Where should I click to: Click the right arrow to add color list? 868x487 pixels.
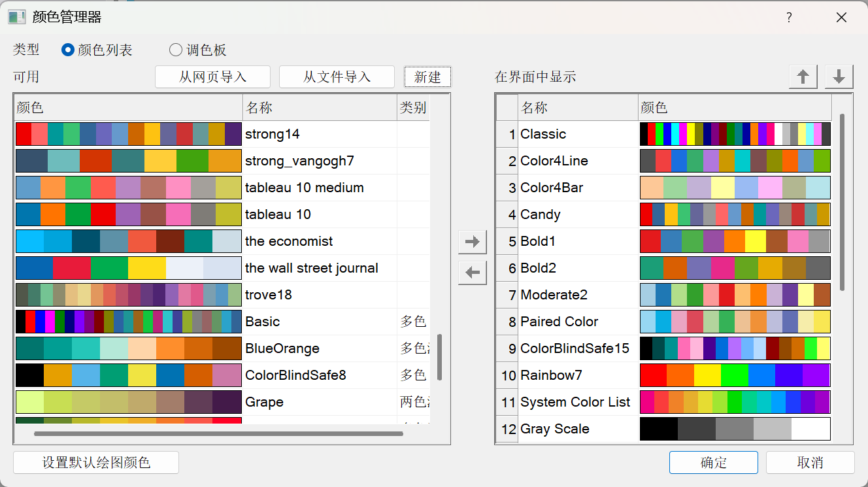click(x=472, y=242)
